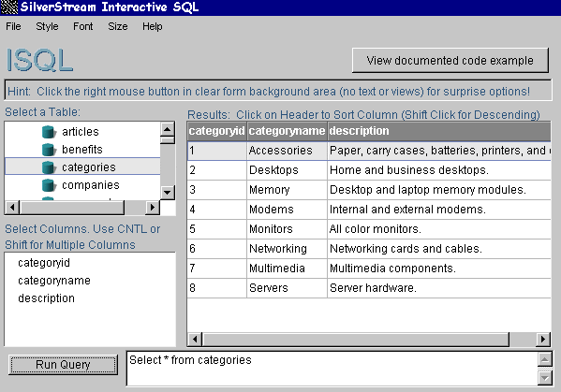Open the Help menu

tap(153, 26)
